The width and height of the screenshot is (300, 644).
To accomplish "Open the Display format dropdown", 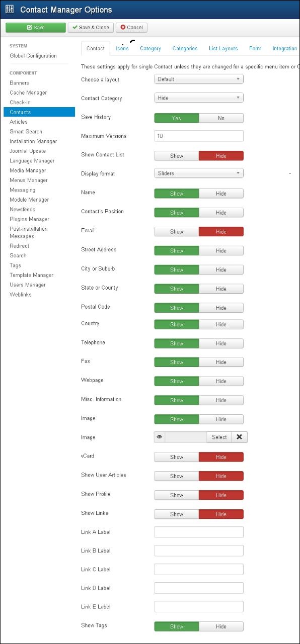I will tap(198, 173).
